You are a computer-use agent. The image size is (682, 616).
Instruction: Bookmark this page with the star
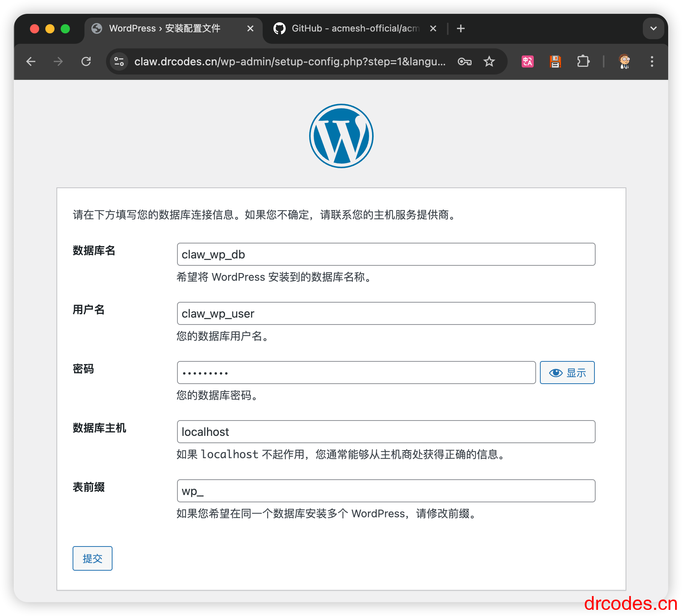pyautogui.click(x=489, y=61)
